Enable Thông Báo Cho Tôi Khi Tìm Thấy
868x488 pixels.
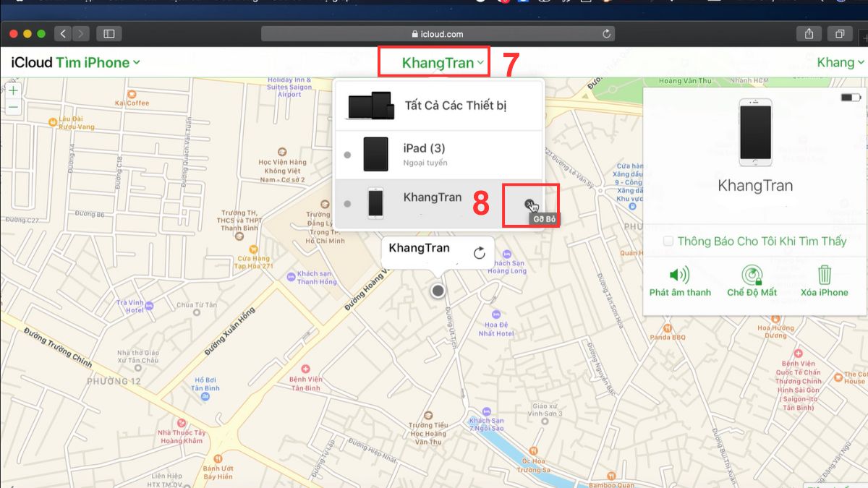click(668, 241)
